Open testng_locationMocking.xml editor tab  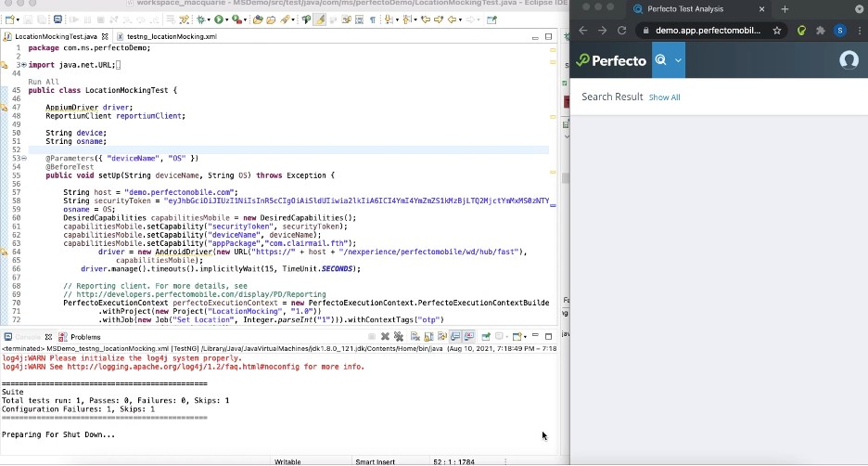point(172,36)
